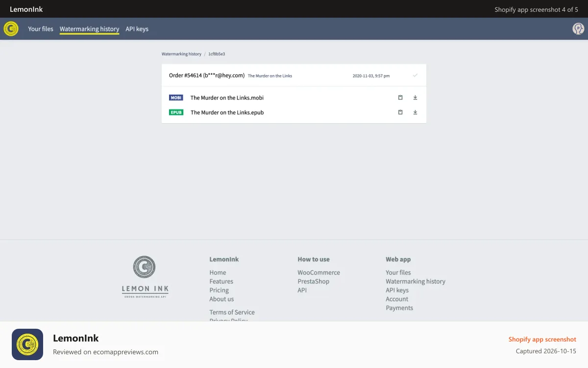
Task: Download The Murder on the Links.mobi
Action: [415, 98]
